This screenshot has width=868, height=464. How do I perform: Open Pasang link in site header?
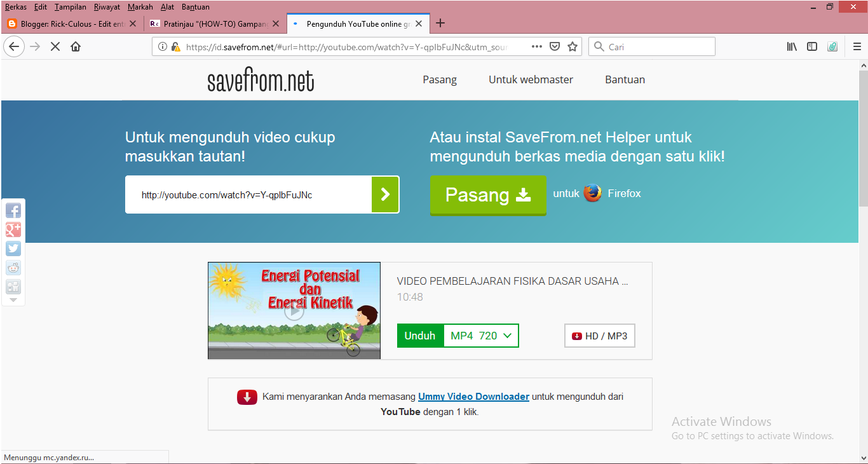pyautogui.click(x=440, y=79)
